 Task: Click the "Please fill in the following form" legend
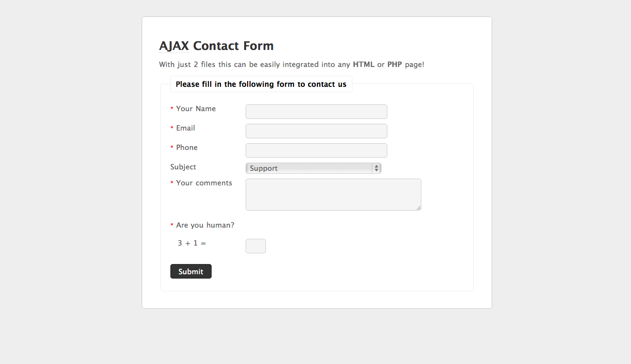point(261,84)
